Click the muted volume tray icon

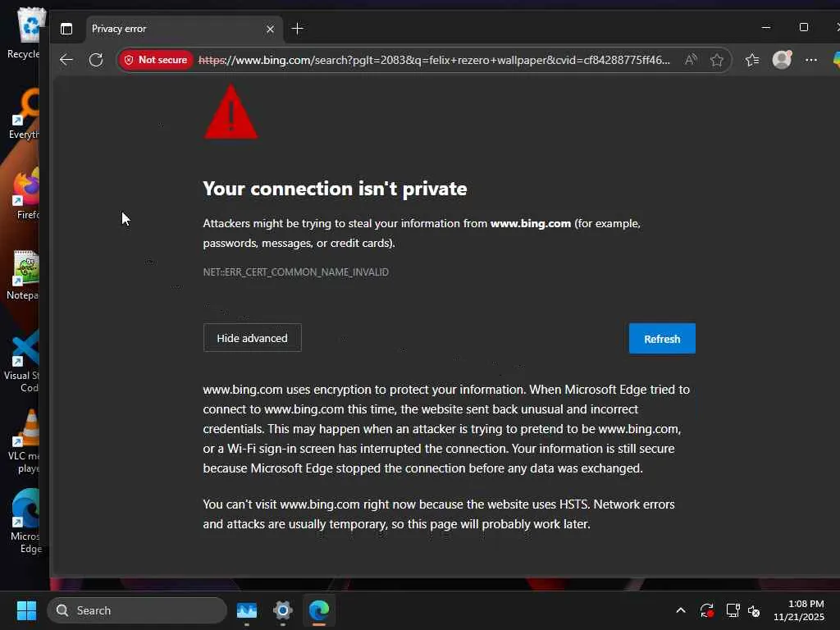click(754, 610)
